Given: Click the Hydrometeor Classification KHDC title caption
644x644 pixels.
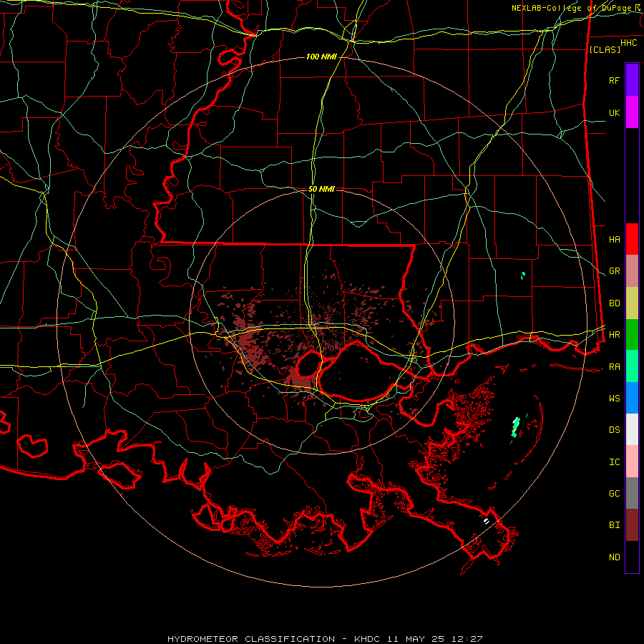Looking at the screenshot, I should click(x=325, y=639).
